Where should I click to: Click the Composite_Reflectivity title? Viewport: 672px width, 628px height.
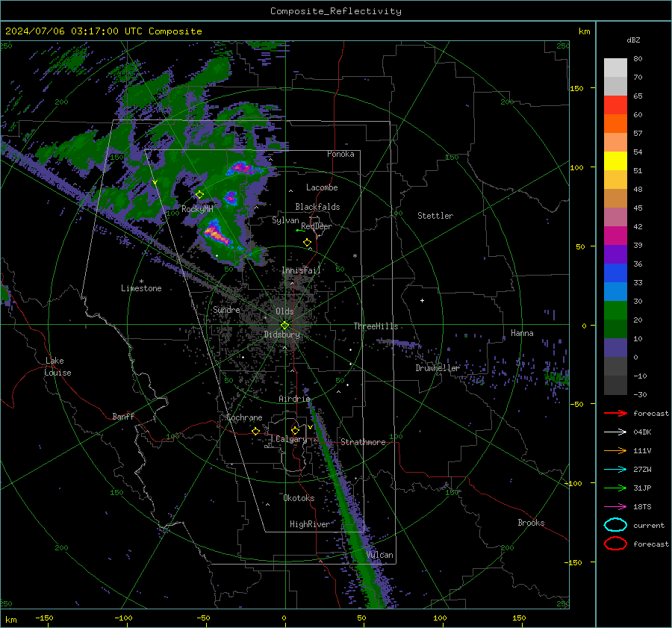335,11
